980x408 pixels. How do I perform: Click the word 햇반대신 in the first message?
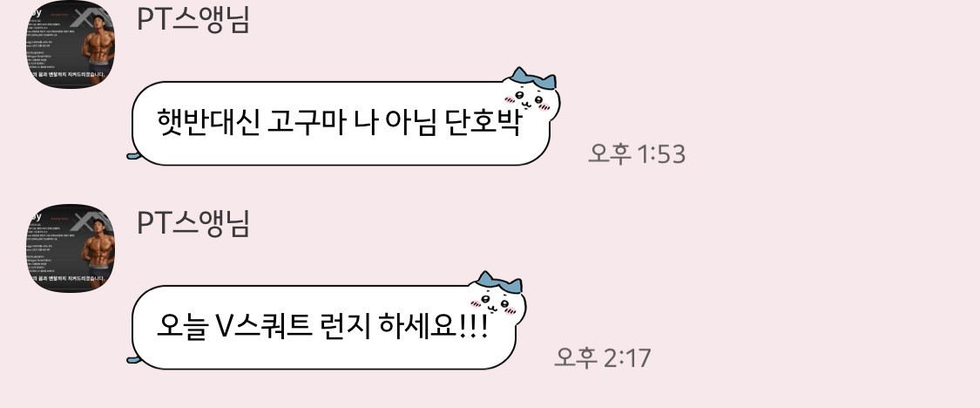click(x=206, y=123)
